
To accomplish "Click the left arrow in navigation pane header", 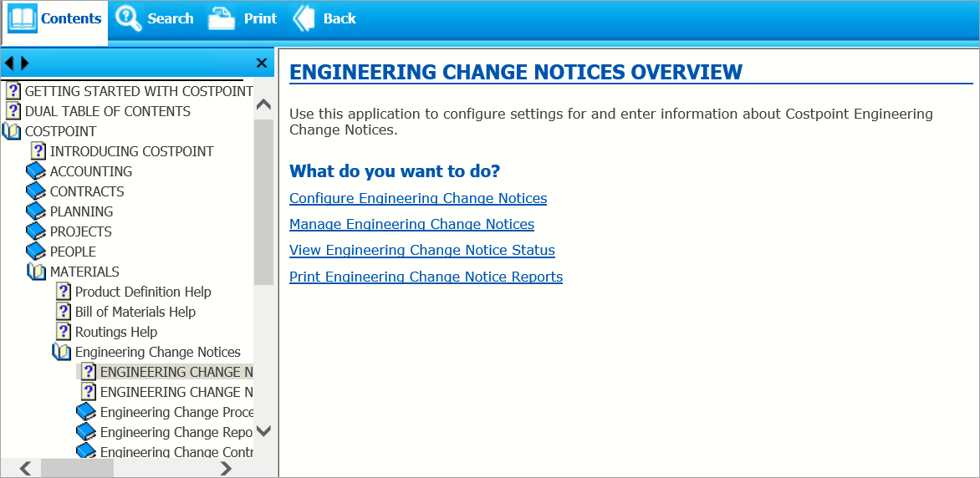I will point(9,63).
